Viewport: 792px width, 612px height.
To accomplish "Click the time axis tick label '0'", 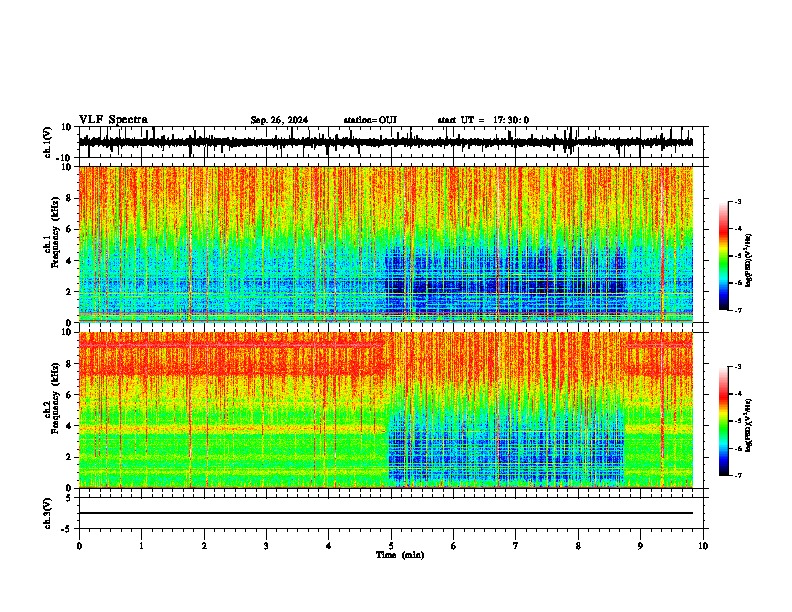I will 79,546.
